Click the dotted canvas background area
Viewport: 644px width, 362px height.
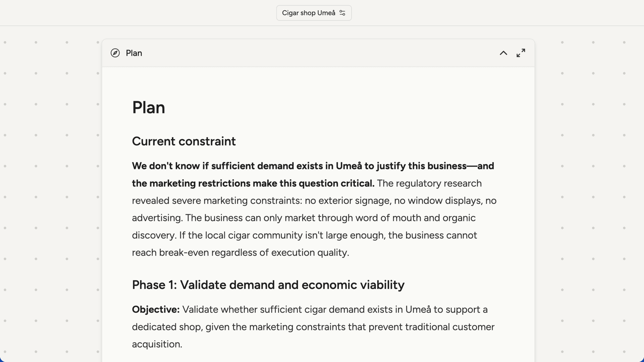[50, 201]
